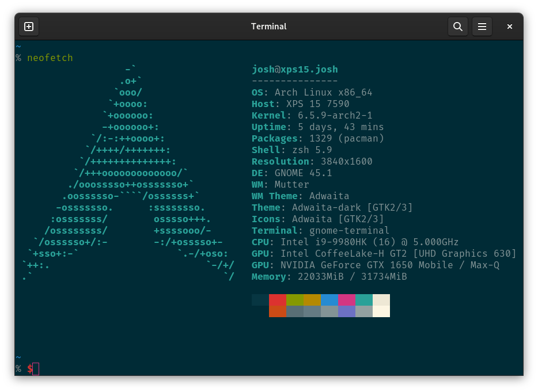This screenshot has width=538, height=392.
Task: Click the josh@xps15.josh heading
Action: click(295, 69)
